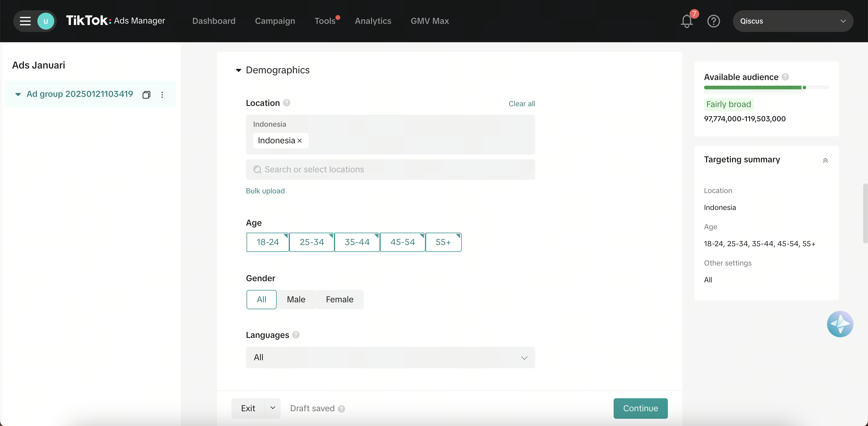Select Female gender option
868x426 pixels.
(339, 300)
